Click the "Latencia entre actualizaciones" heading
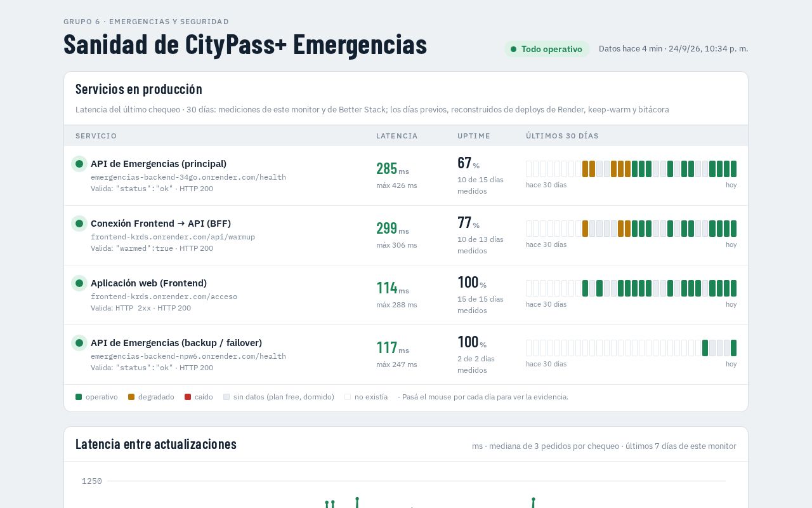The image size is (812, 508). tap(156, 444)
